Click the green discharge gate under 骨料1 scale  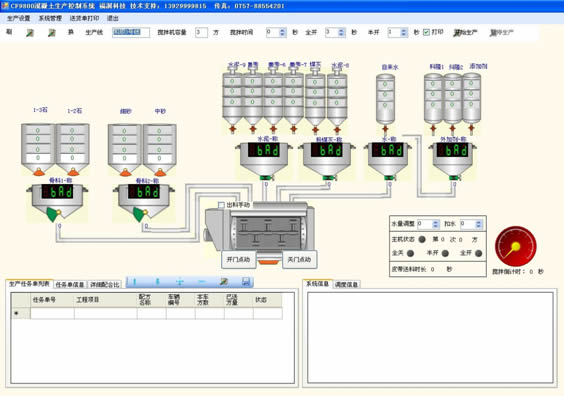pos(53,214)
